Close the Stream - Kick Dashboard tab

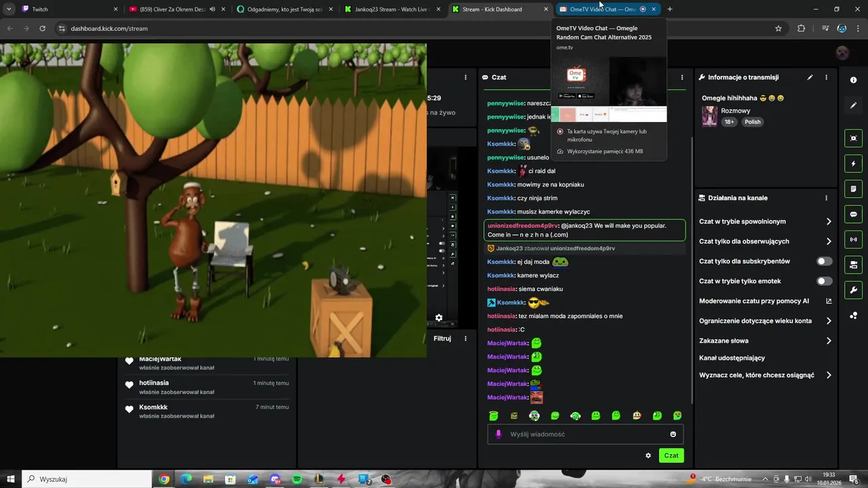click(x=546, y=9)
